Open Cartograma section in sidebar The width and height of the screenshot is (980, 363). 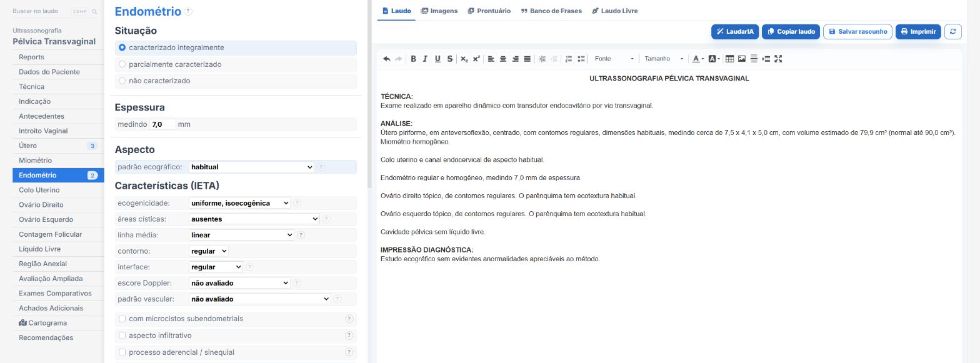coord(58,323)
